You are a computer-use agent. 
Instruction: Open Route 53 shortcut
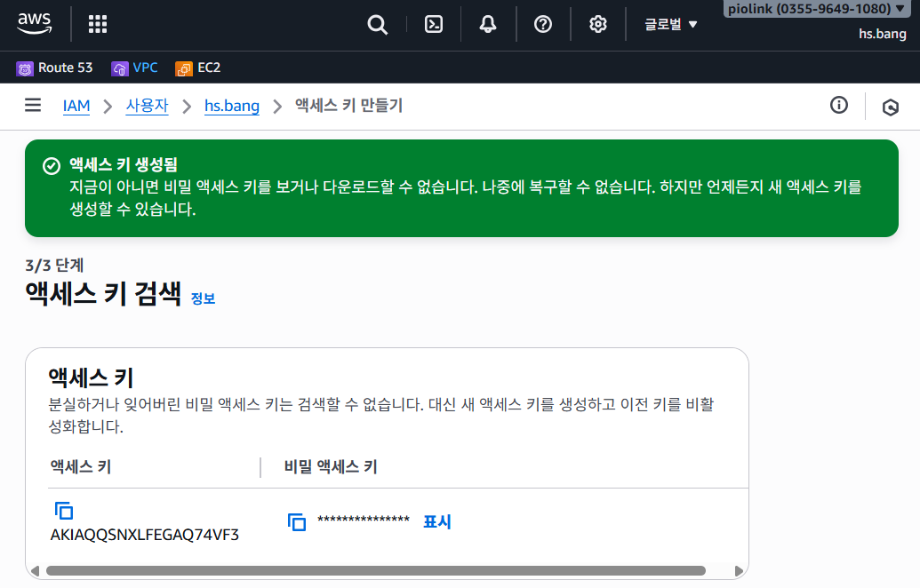[x=54, y=68]
